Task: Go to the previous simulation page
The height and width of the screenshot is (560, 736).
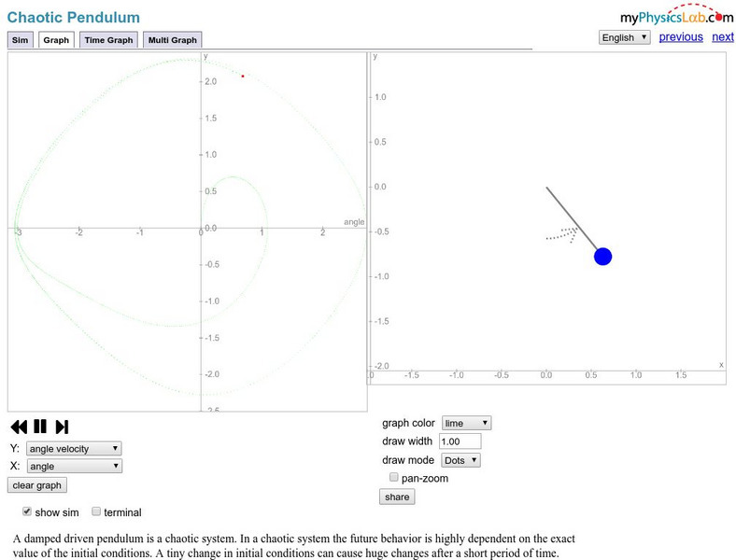Action: [x=681, y=37]
